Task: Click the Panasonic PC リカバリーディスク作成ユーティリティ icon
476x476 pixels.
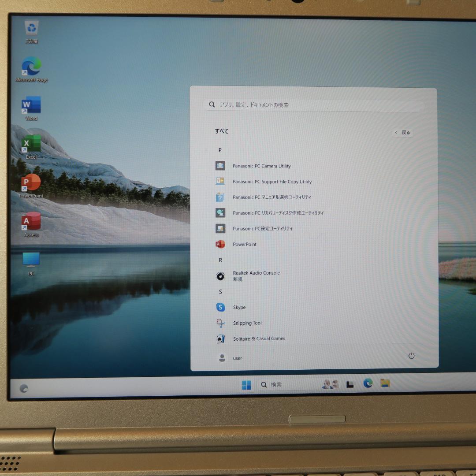Action: click(x=220, y=212)
